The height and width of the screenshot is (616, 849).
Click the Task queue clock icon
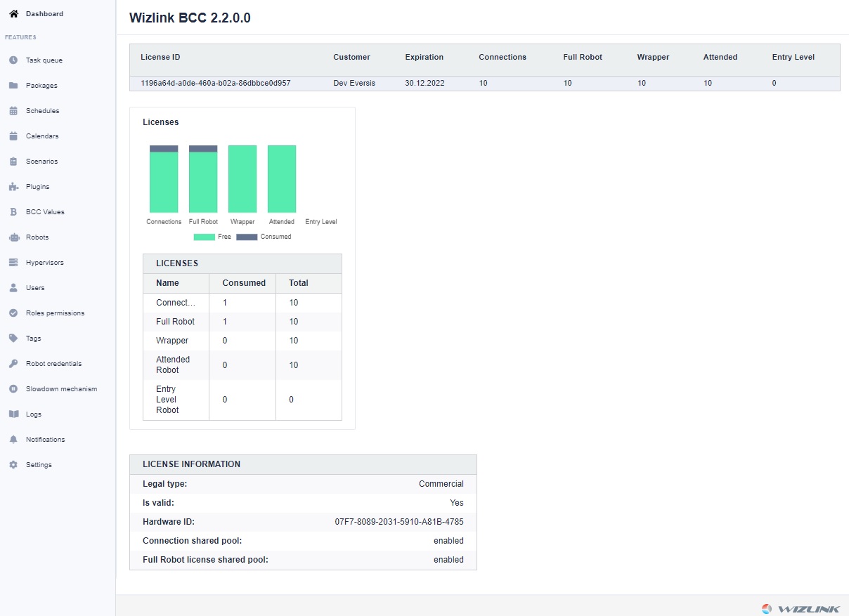click(13, 60)
